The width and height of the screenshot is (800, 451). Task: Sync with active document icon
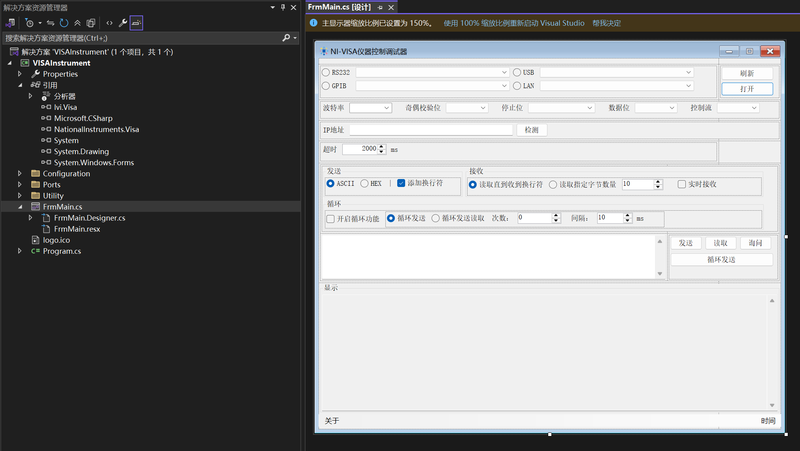tap(51, 23)
